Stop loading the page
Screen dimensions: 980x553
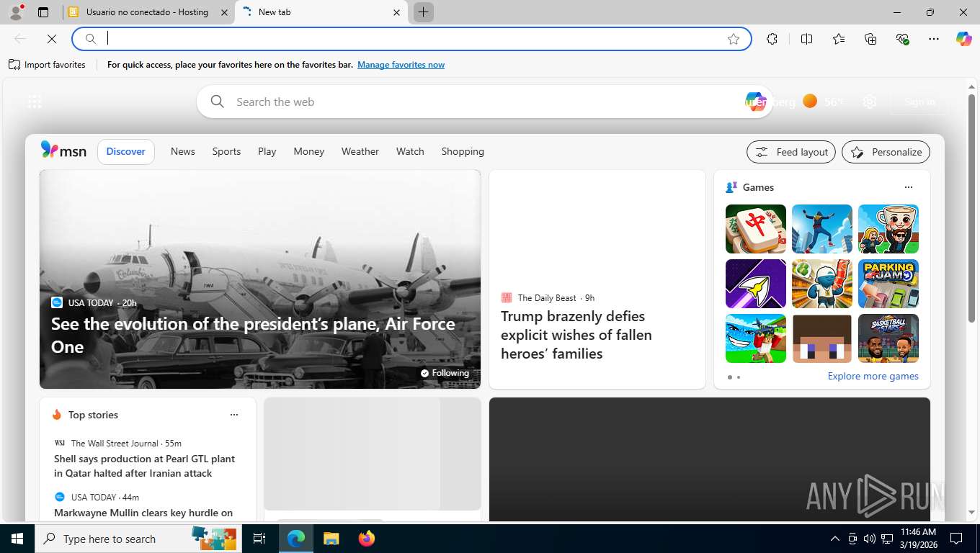coord(52,39)
